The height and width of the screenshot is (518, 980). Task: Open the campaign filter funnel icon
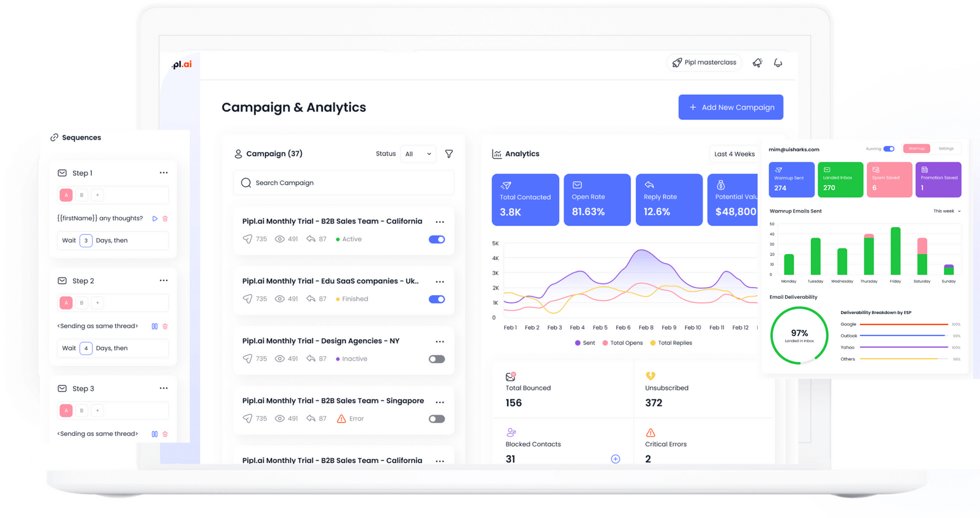449,154
